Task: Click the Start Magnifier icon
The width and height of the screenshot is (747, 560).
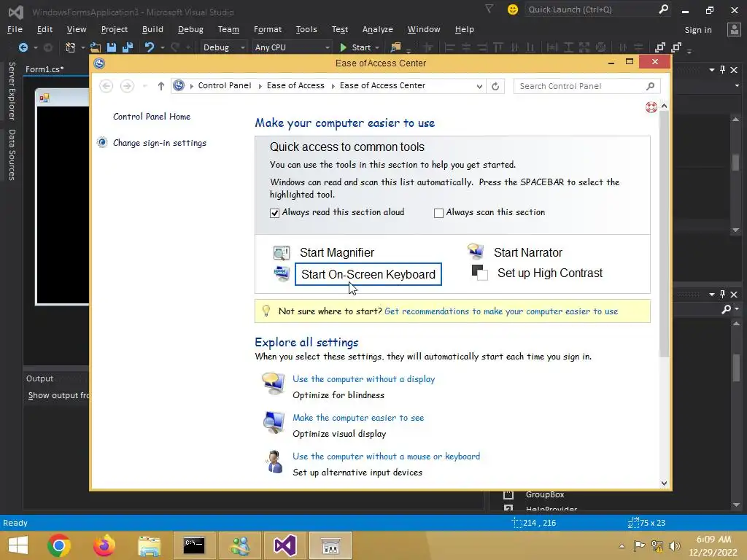Action: (x=281, y=252)
